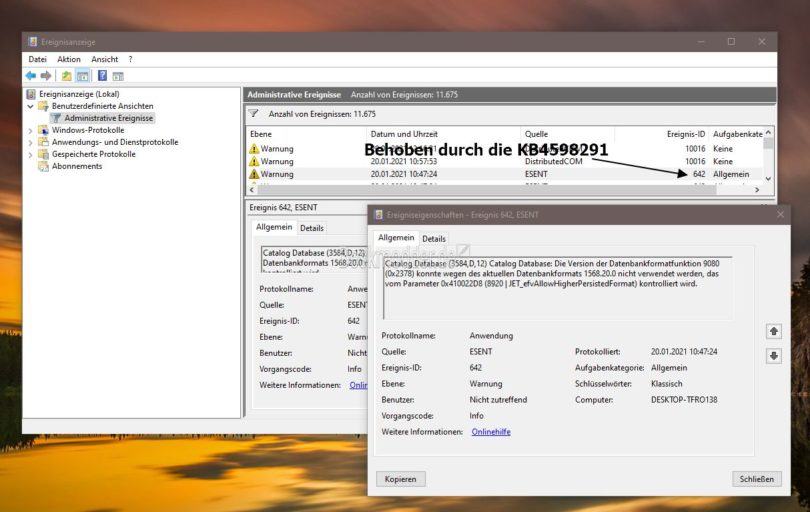This screenshot has height=512, width=810.
Task: Switch to Details tab in event properties dialog
Action: tap(434, 239)
